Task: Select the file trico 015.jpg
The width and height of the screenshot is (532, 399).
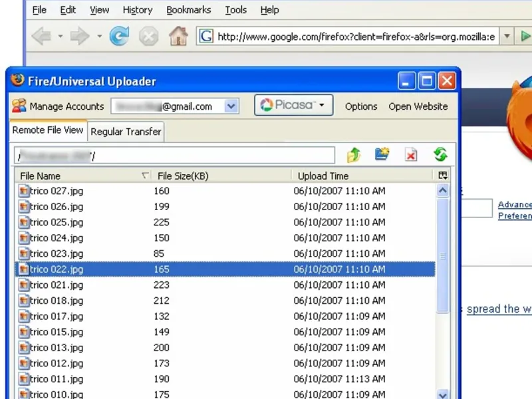Action: coord(225,332)
